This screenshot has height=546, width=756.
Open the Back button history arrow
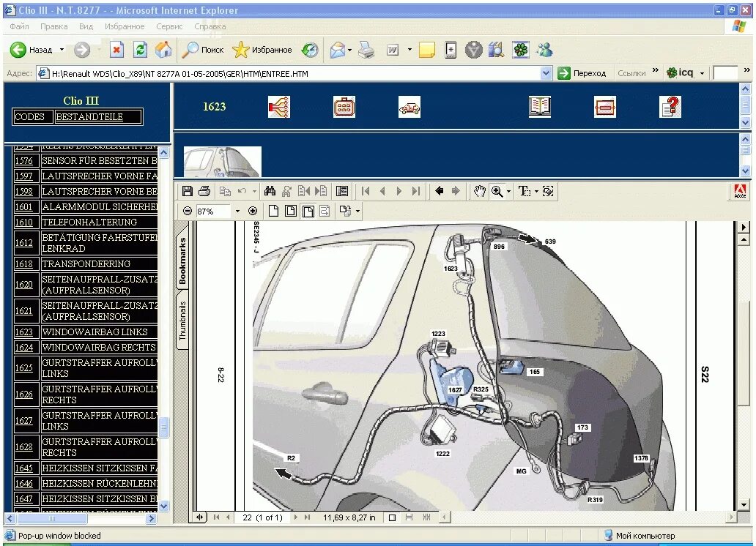[x=62, y=50]
